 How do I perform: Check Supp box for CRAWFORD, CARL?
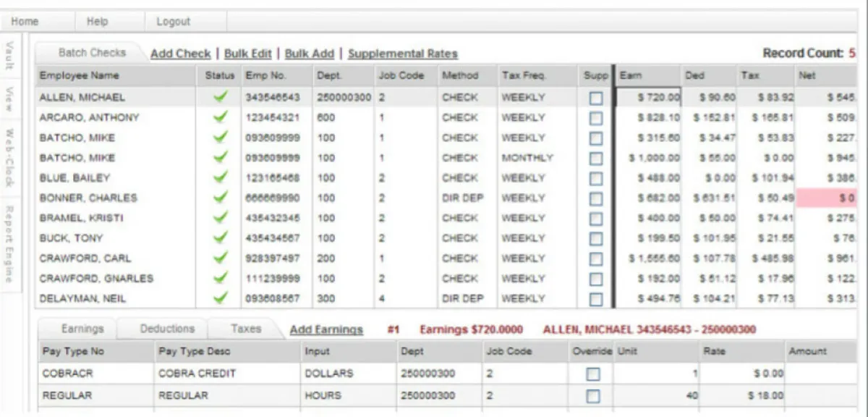(x=595, y=258)
